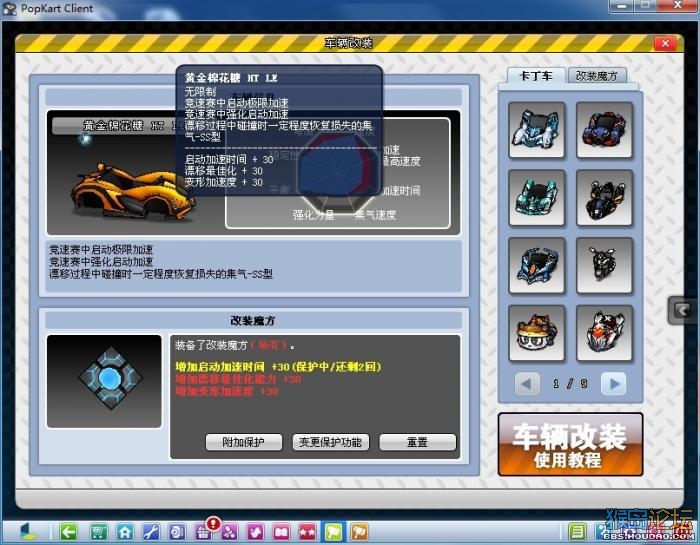Go to next kart list page
Screen dimensions: 700x545
[x=614, y=383]
